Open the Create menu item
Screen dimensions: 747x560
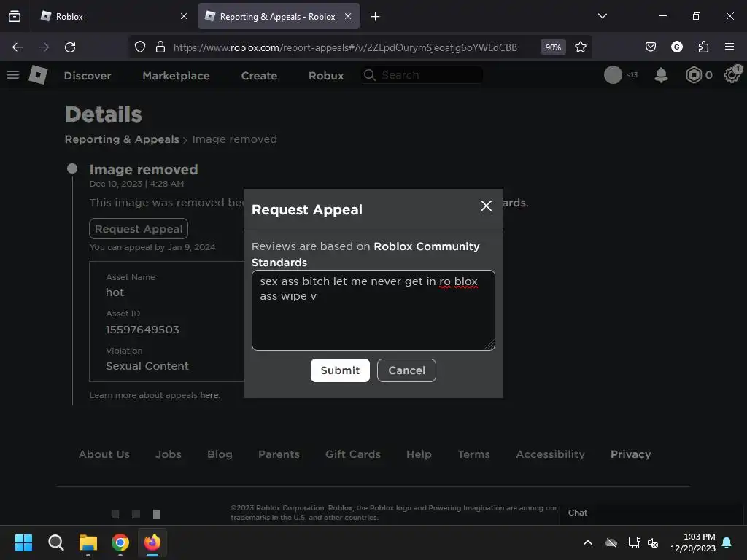click(x=259, y=76)
